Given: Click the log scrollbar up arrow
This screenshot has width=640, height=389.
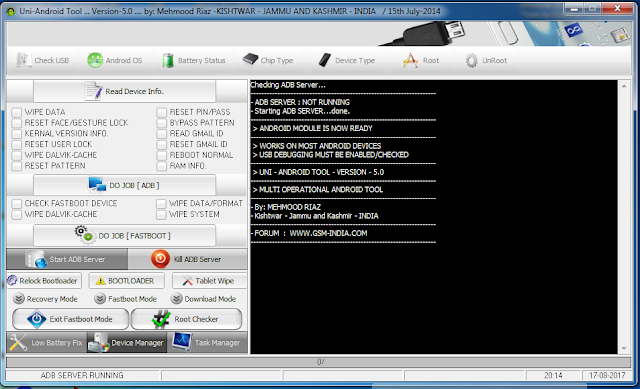Looking at the screenshot, I should [x=624, y=86].
